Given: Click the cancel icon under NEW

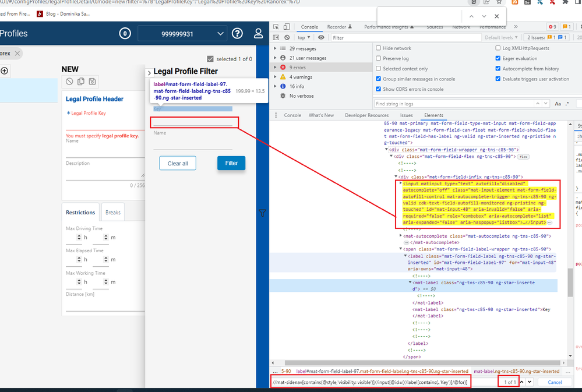Looking at the screenshot, I should (70, 82).
